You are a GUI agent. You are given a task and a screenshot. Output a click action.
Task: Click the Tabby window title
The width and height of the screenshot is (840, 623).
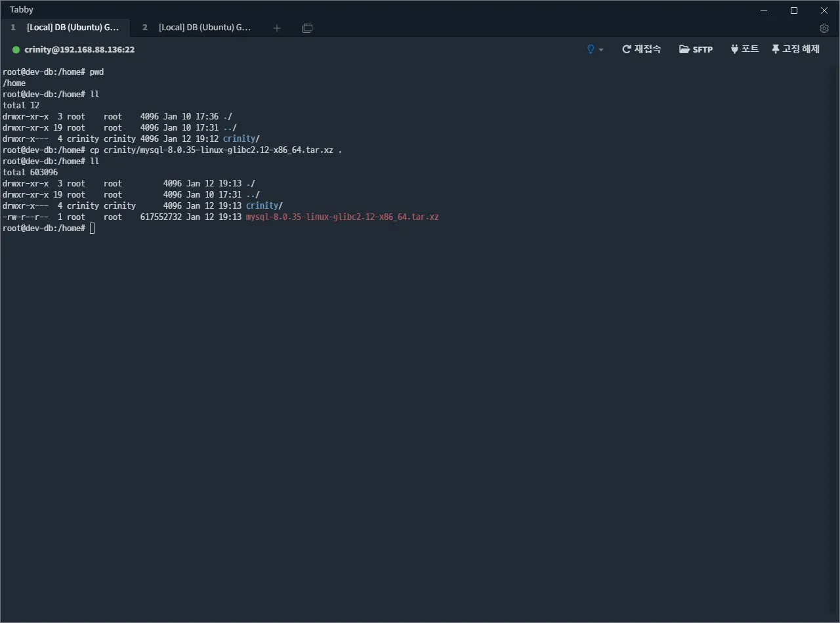pyautogui.click(x=22, y=10)
